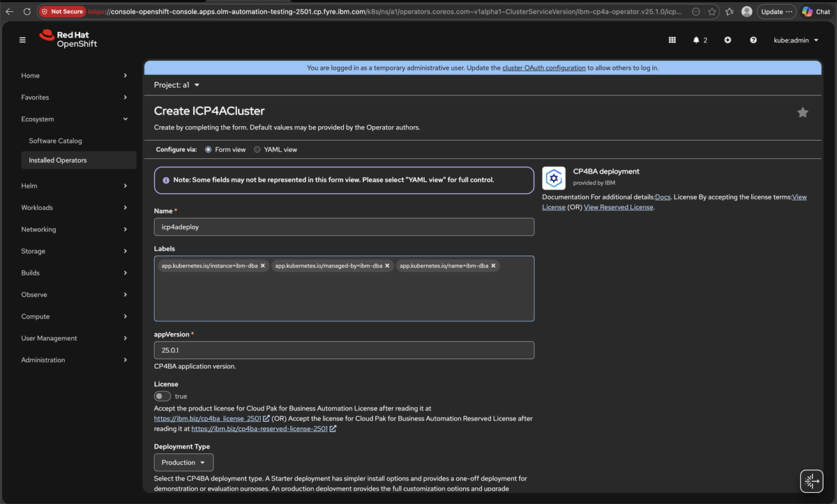Expand the Administration navigation section

[74, 360]
